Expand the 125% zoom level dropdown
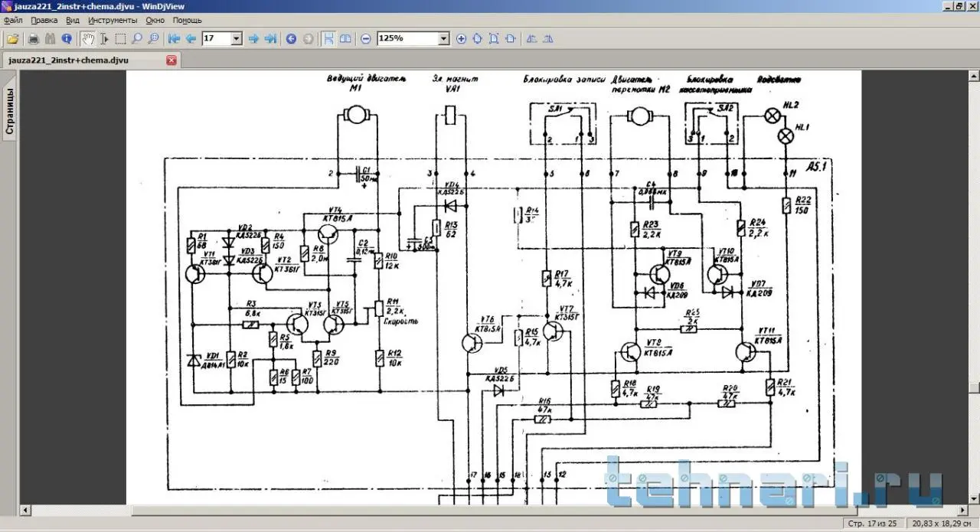This screenshot has width=980, height=532. (x=443, y=38)
